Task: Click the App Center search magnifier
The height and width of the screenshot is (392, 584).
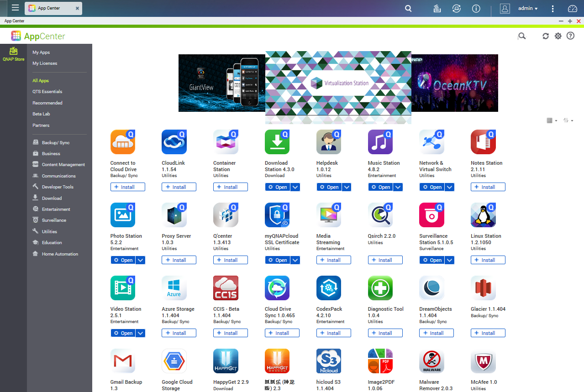Action: pyautogui.click(x=522, y=36)
